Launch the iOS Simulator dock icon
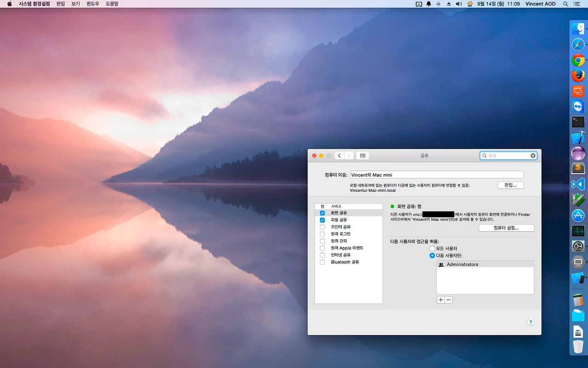The height and width of the screenshot is (368, 588). coord(577,278)
